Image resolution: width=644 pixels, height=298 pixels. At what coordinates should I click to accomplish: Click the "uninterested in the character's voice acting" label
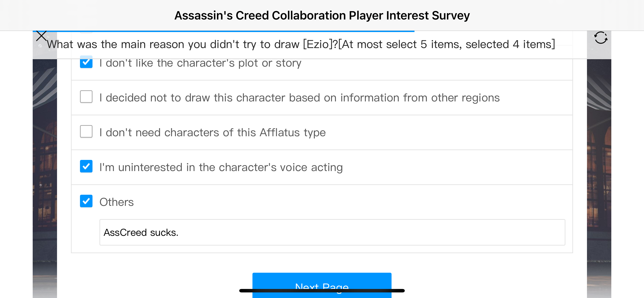221,167
